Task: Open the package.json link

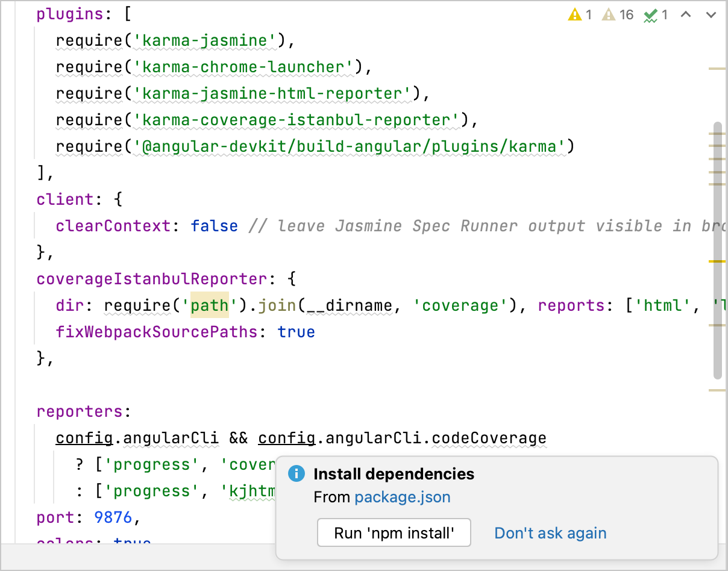Action: [x=403, y=498]
